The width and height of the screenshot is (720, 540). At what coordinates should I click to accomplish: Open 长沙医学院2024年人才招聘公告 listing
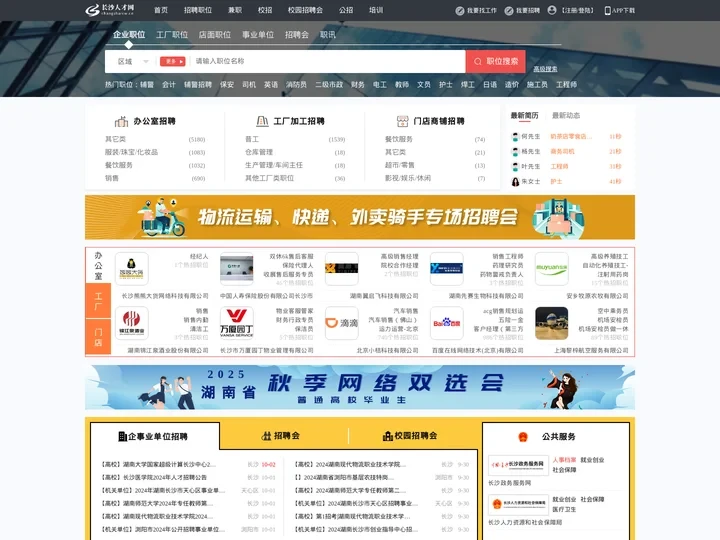click(x=153, y=477)
